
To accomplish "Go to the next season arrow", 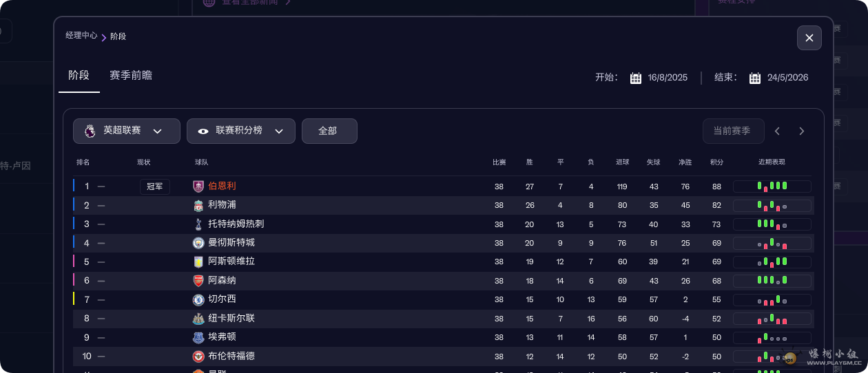I will (801, 131).
